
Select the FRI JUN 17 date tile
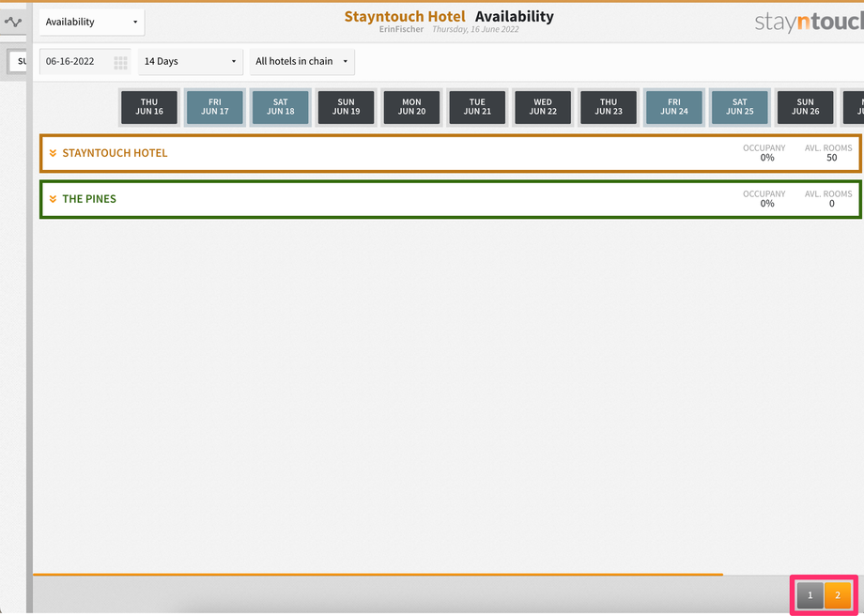(215, 107)
